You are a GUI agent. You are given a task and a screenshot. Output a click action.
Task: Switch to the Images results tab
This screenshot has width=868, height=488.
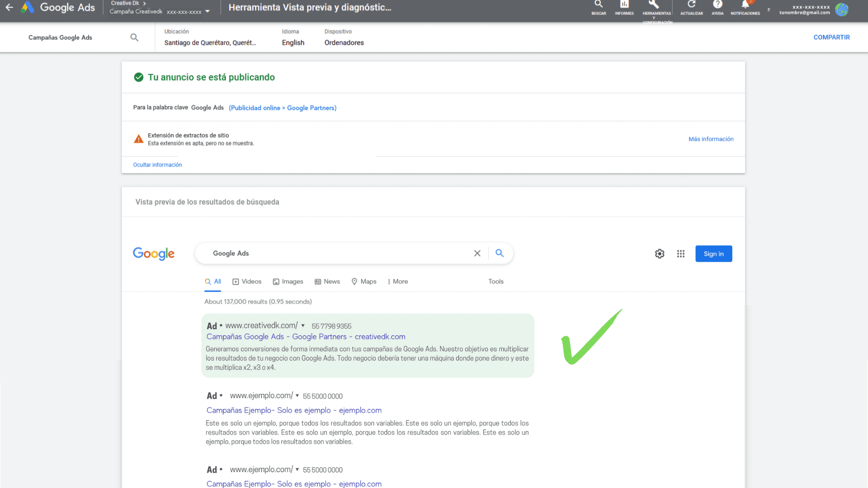[x=288, y=282]
